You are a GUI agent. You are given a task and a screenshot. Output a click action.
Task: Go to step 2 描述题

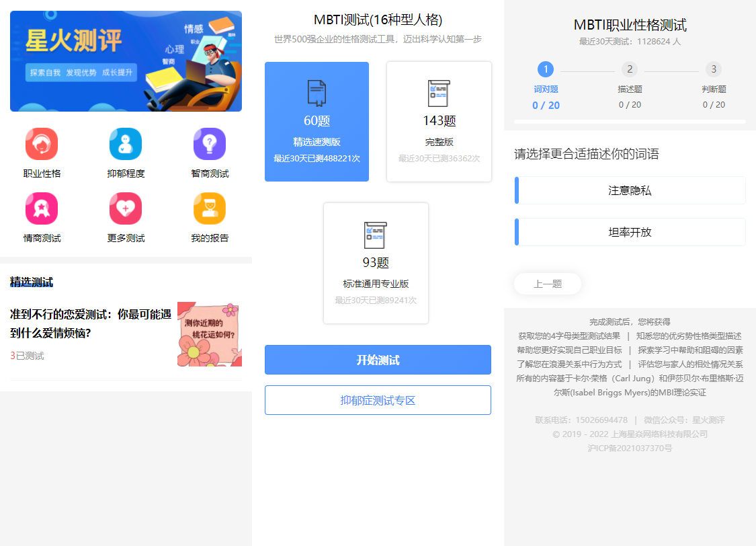[630, 69]
